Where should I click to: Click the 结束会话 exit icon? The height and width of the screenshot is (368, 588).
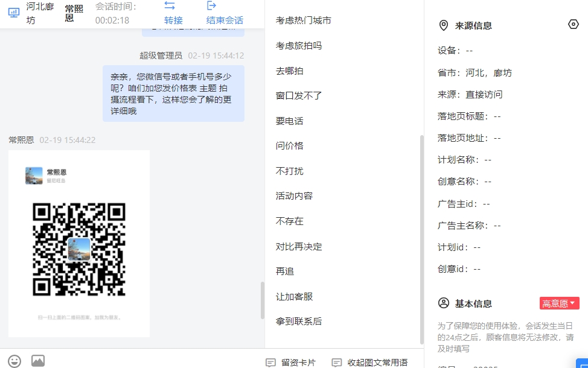click(x=211, y=5)
